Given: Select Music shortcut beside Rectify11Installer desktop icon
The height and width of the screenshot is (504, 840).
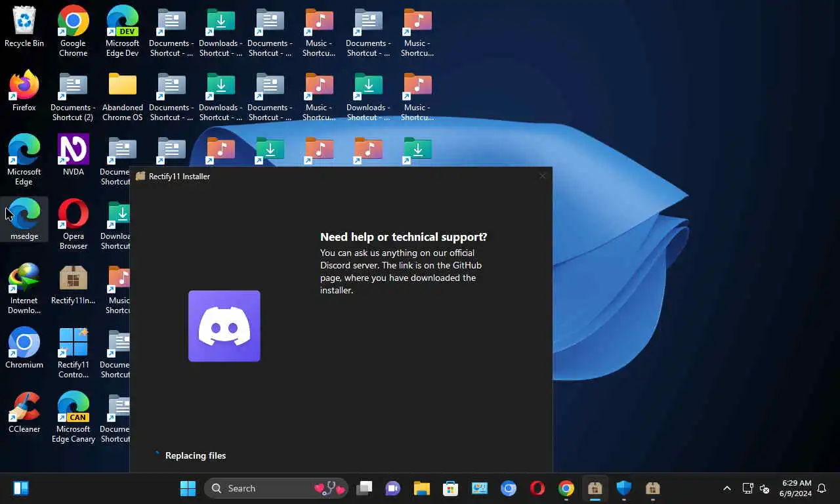Looking at the screenshot, I should pyautogui.click(x=118, y=289).
